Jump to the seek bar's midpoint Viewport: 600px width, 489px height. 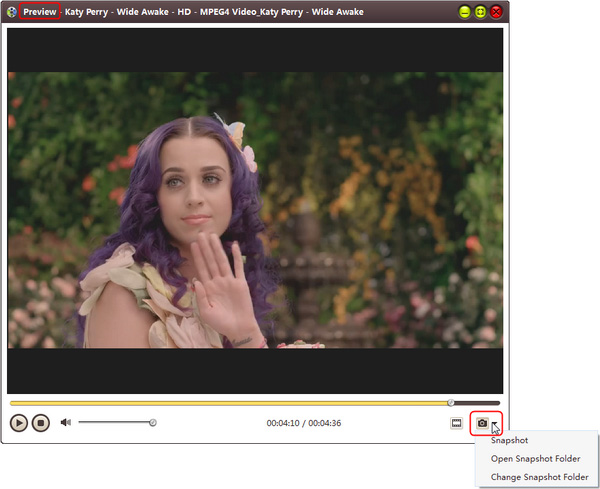pos(254,403)
